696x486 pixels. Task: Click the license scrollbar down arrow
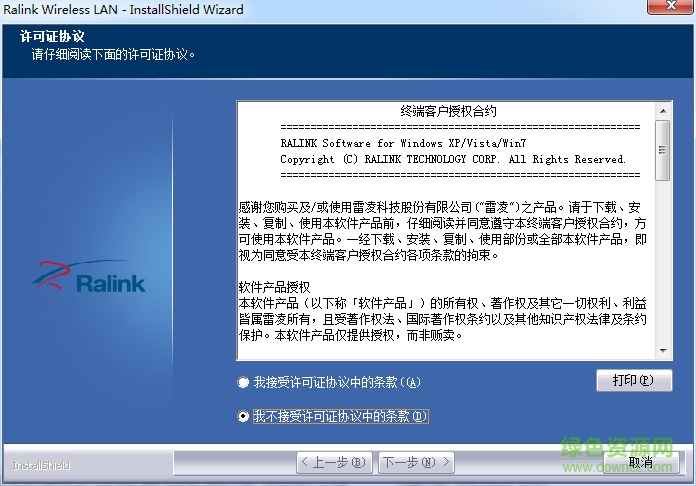click(663, 351)
